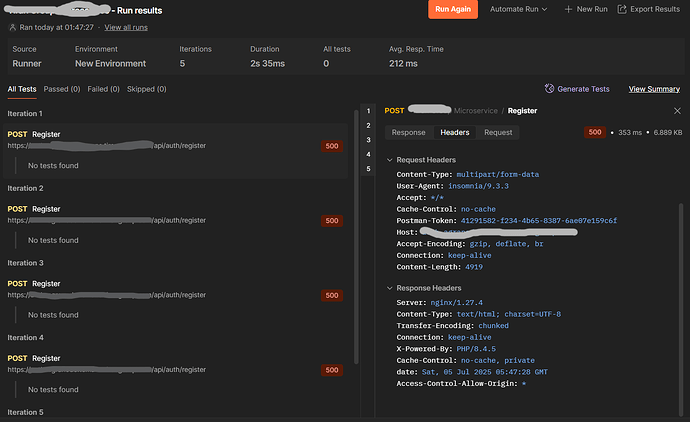Click the Iteration 5 heading
The height and width of the screenshot is (422, 690).
[x=25, y=412]
